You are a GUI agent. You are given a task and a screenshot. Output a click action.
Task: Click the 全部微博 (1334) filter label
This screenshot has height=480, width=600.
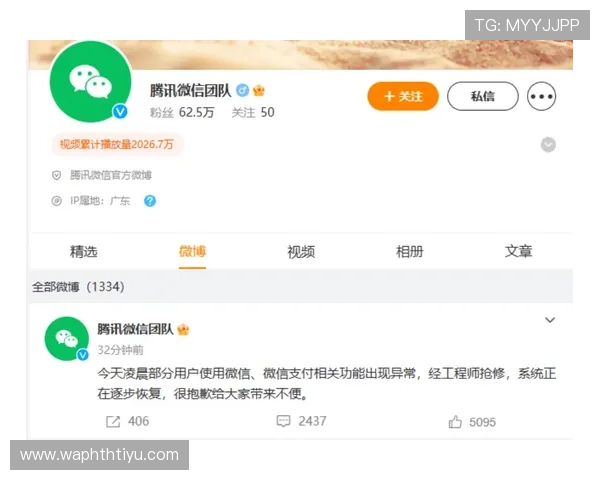(78, 287)
